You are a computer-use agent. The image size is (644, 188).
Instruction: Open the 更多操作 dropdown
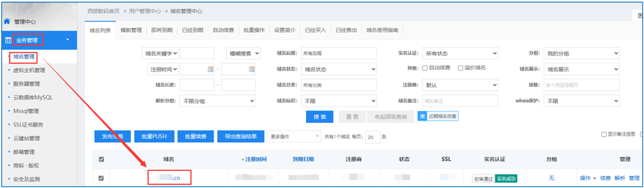[x=294, y=137]
